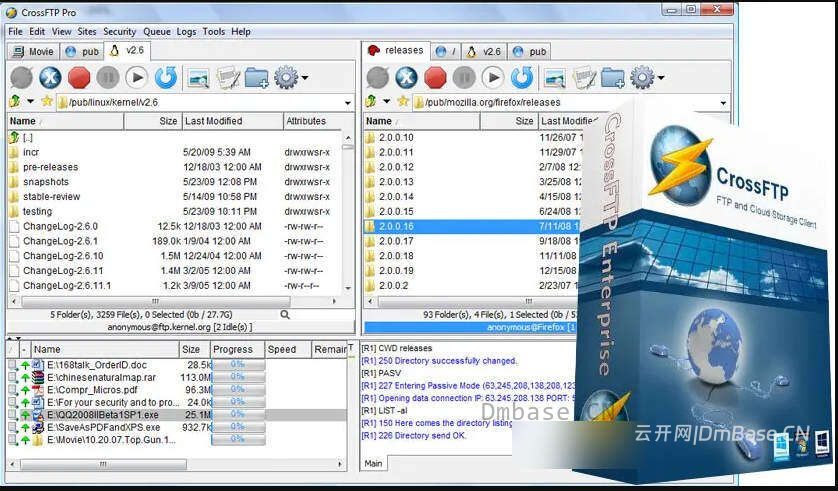The width and height of the screenshot is (838, 491).
Task: Select the ChangeLog-2.6.10 file
Action: coord(63,256)
